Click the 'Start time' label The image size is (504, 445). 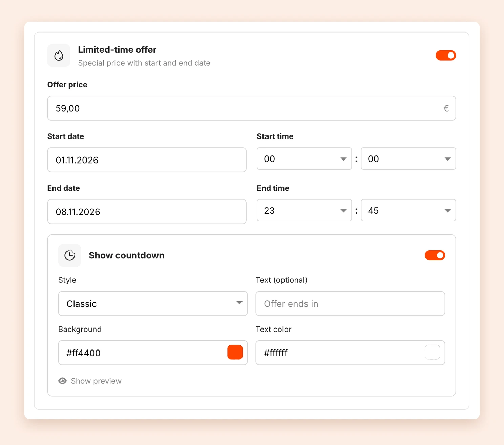tap(275, 136)
